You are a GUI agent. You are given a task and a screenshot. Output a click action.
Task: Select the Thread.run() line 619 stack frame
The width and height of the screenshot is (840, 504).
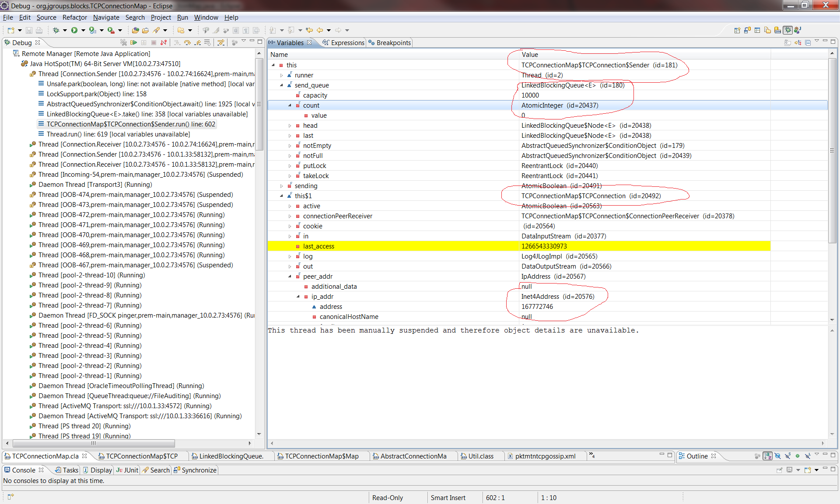tap(118, 134)
